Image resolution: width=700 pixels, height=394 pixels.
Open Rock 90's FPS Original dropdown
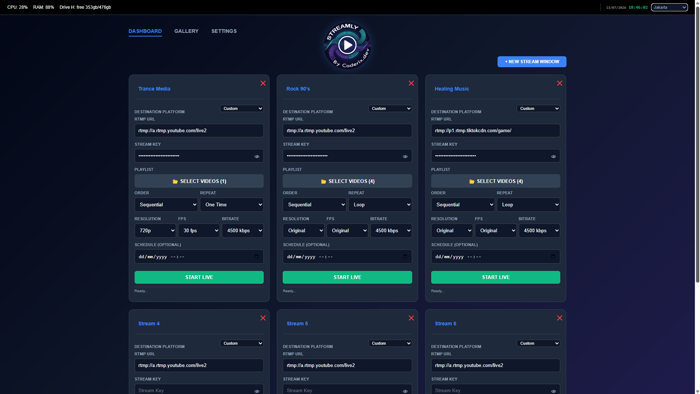point(347,231)
